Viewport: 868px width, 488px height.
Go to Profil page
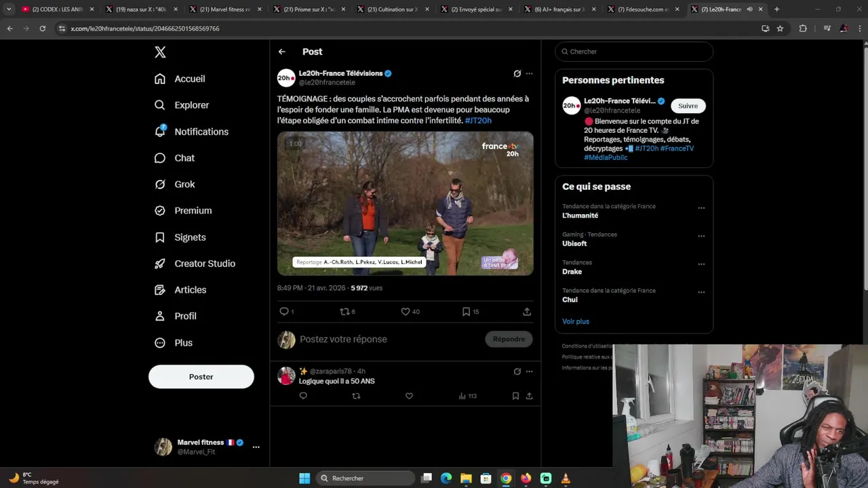(x=175, y=317)
